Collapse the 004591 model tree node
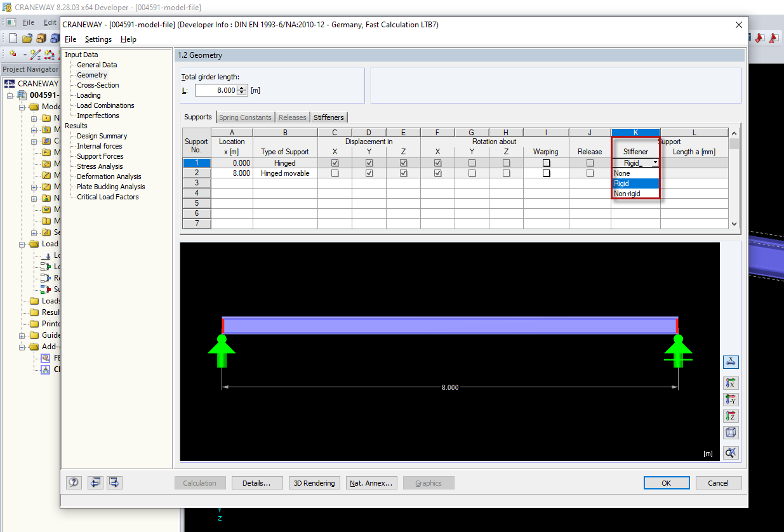Image resolution: width=784 pixels, height=532 pixels. tap(10, 95)
